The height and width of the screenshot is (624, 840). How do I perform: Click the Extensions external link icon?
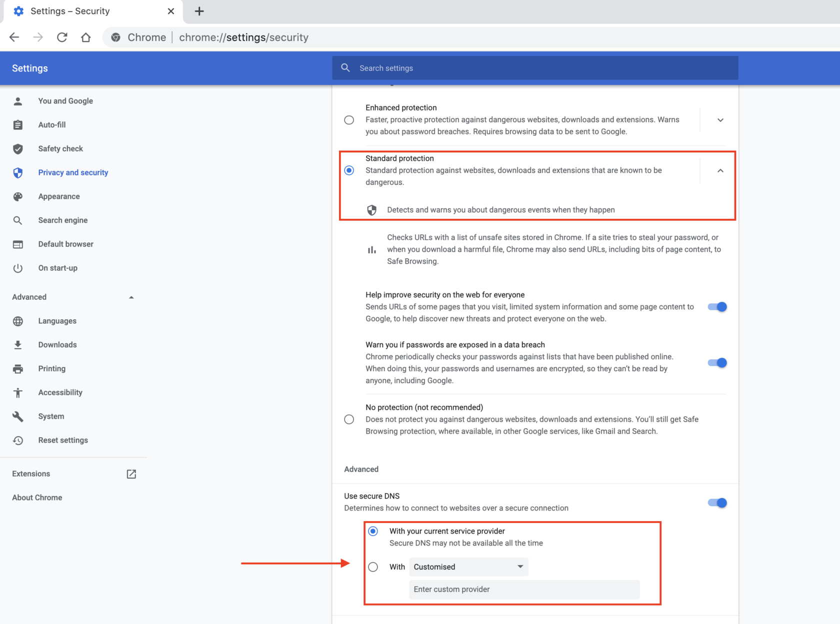[x=131, y=474]
